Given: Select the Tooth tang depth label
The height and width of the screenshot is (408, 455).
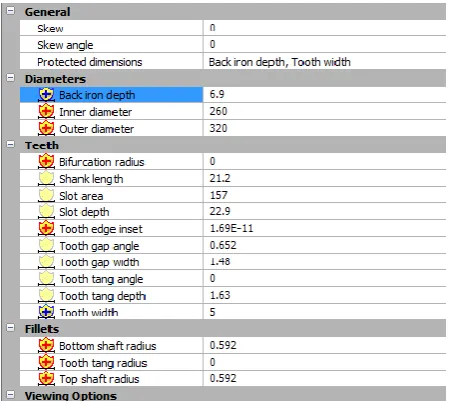Looking at the screenshot, I should tap(102, 296).
